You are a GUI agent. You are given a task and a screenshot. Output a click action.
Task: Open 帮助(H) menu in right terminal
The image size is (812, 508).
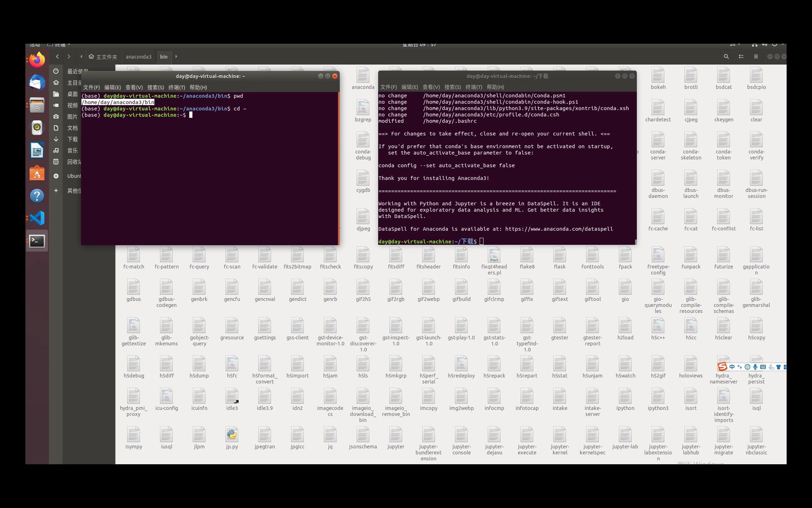[x=495, y=87]
